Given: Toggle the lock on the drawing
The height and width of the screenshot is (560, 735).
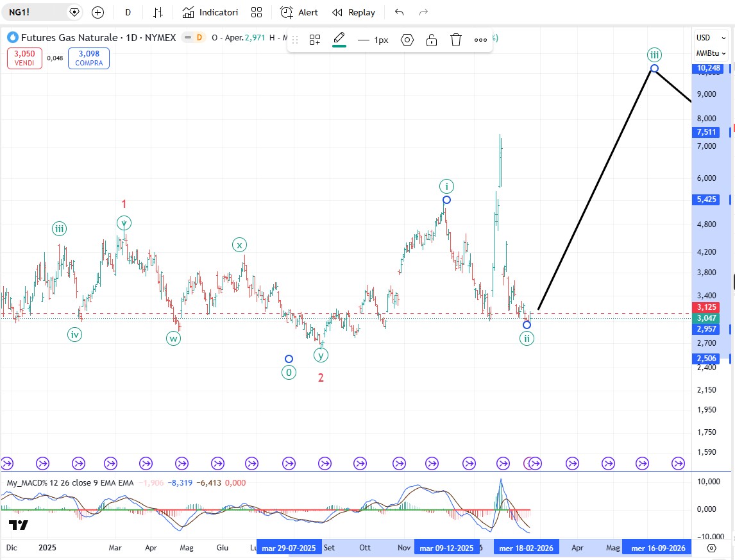Looking at the screenshot, I should [432, 40].
